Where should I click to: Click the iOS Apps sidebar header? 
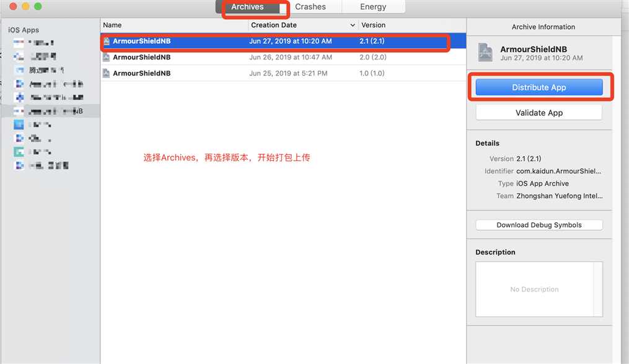pos(24,30)
